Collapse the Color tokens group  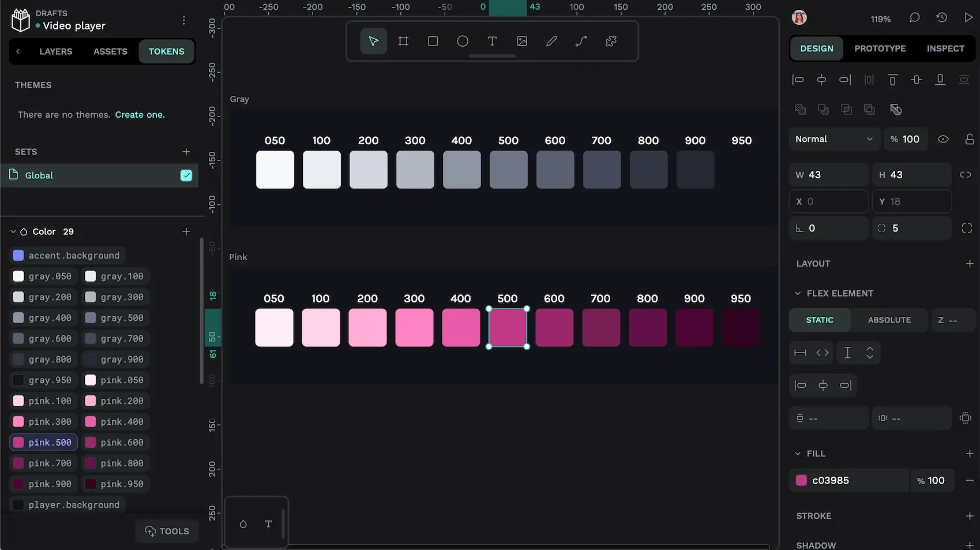tap(13, 231)
